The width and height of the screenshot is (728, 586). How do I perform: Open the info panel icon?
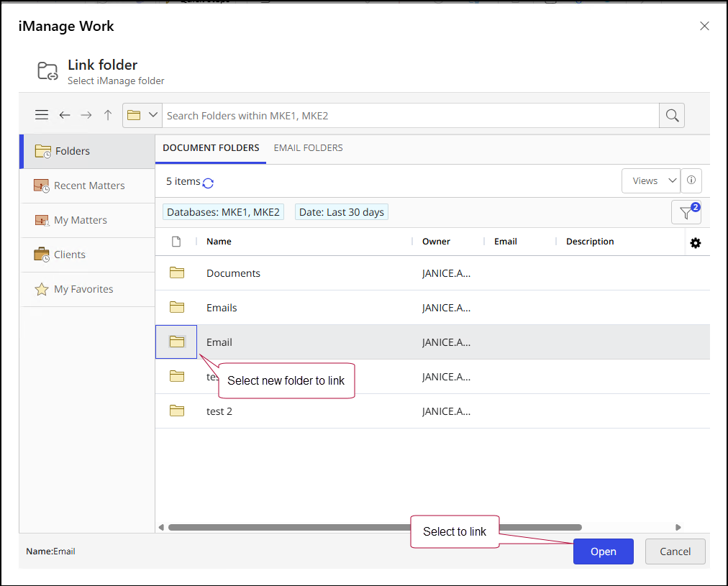tap(691, 180)
